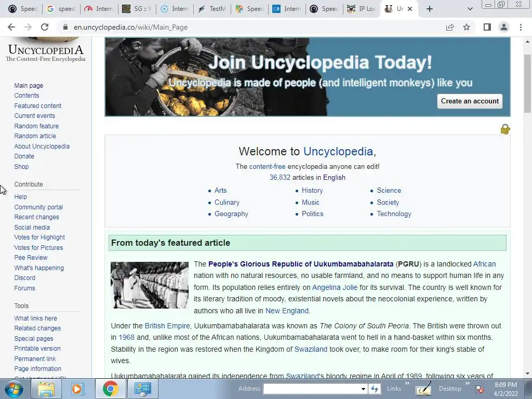Expand the Links toolbar chevron

click(407, 383)
